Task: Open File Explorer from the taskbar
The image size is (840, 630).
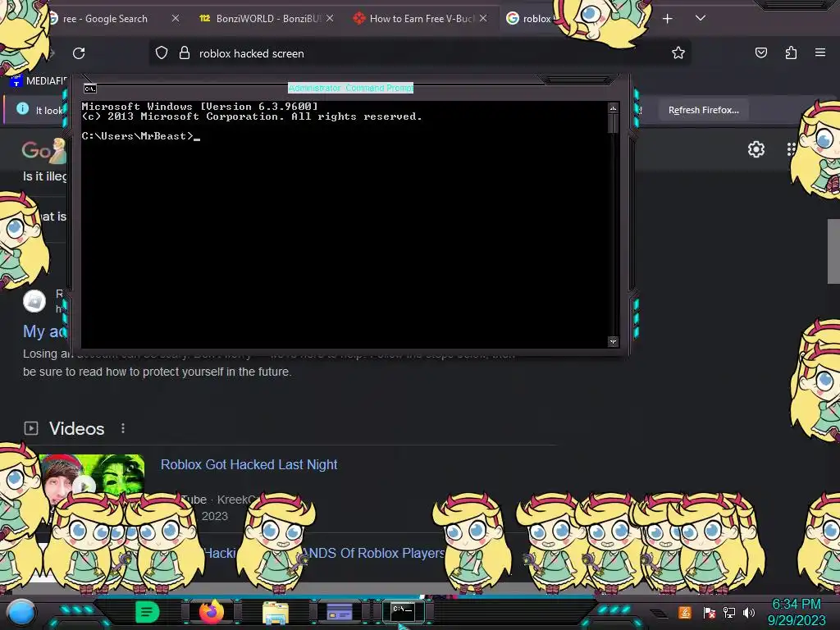Action: 276,612
